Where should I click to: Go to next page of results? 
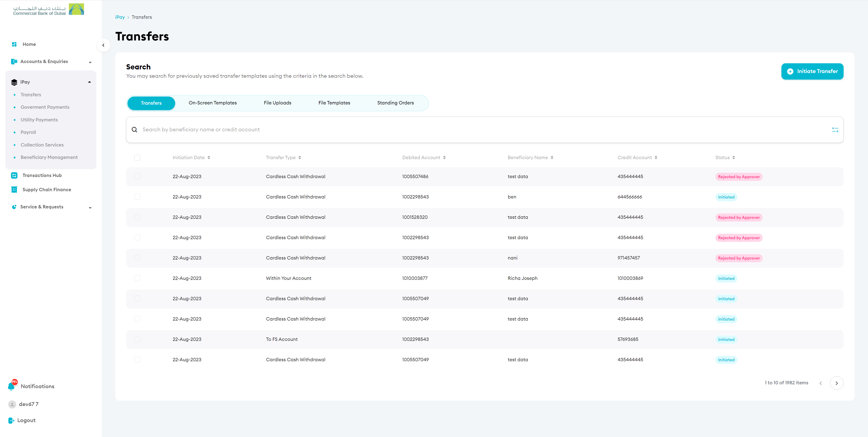click(836, 383)
